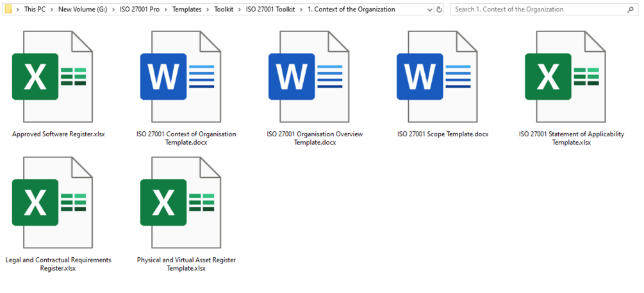
Task: Expand the chevron after Templates breadcrumb
Action: click(x=208, y=10)
